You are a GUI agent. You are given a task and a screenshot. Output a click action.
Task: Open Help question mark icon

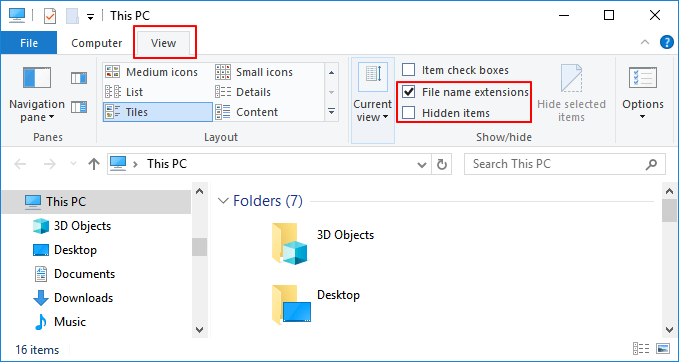coord(666,42)
